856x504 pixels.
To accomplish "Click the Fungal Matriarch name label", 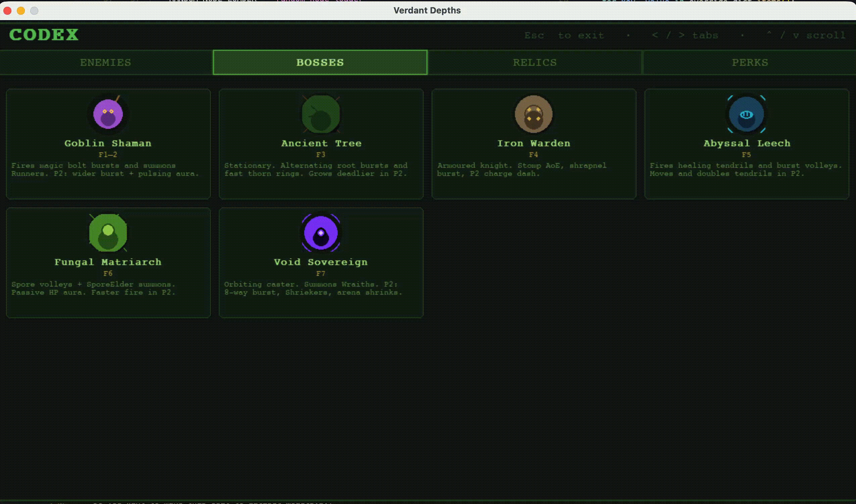I will tap(108, 262).
